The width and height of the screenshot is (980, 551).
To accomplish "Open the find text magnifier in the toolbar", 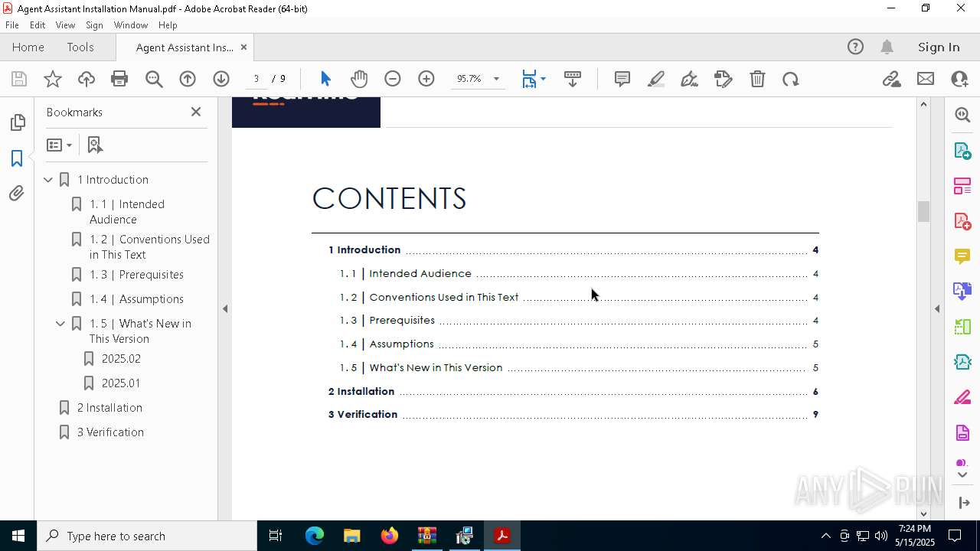I will 154,79.
